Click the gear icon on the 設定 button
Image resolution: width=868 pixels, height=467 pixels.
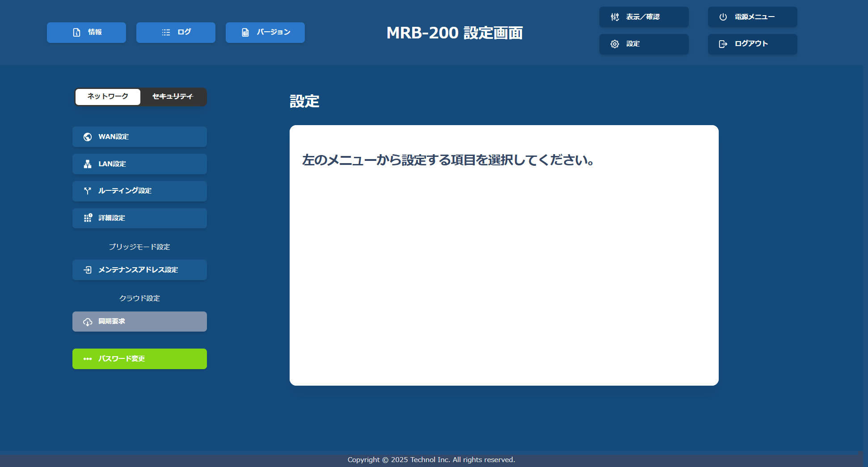click(x=615, y=44)
